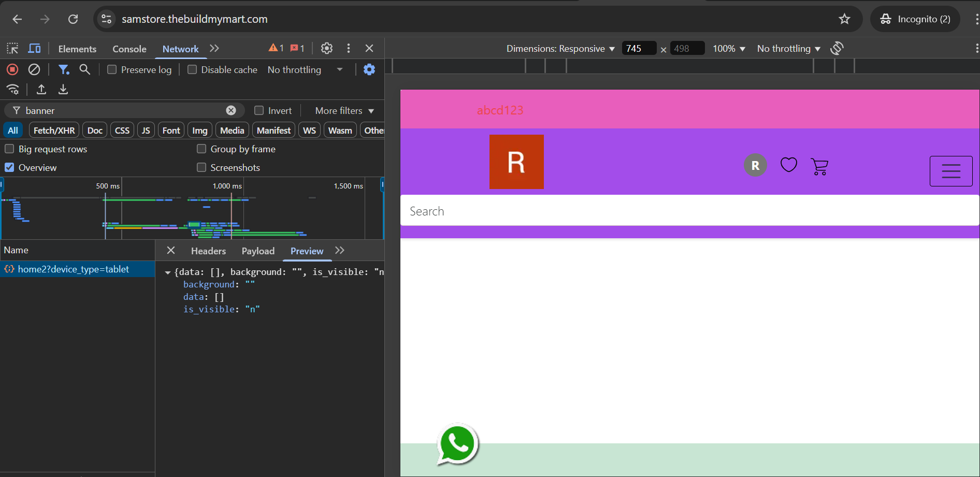Open network search magnifier
980x477 pixels.
tap(85, 69)
